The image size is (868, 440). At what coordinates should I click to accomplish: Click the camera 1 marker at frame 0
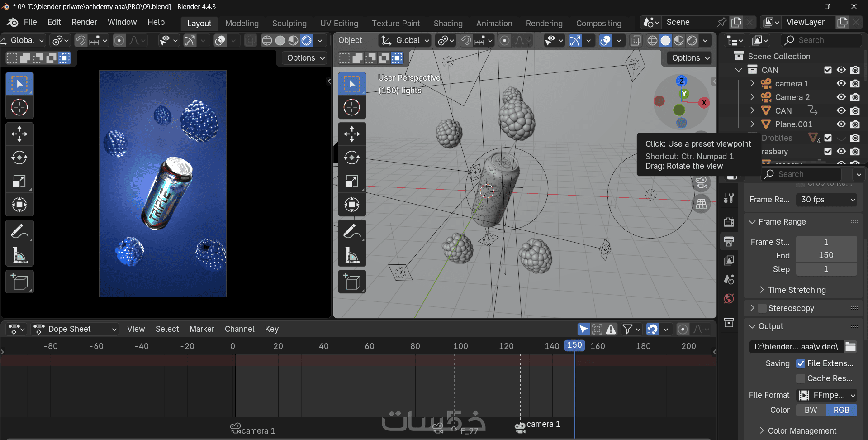click(x=235, y=428)
